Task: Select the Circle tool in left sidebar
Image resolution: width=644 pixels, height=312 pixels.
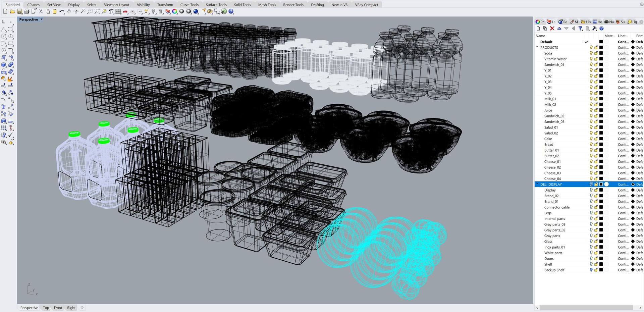Action: [4, 36]
